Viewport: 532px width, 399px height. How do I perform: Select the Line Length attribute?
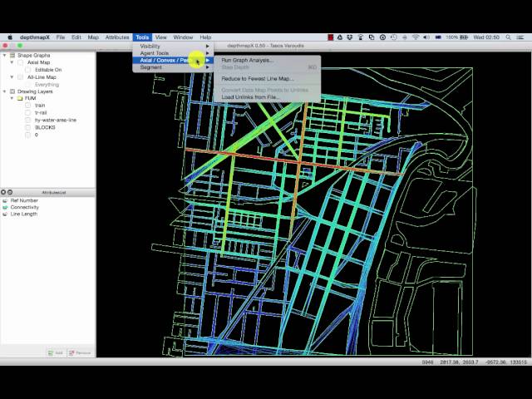click(x=24, y=214)
